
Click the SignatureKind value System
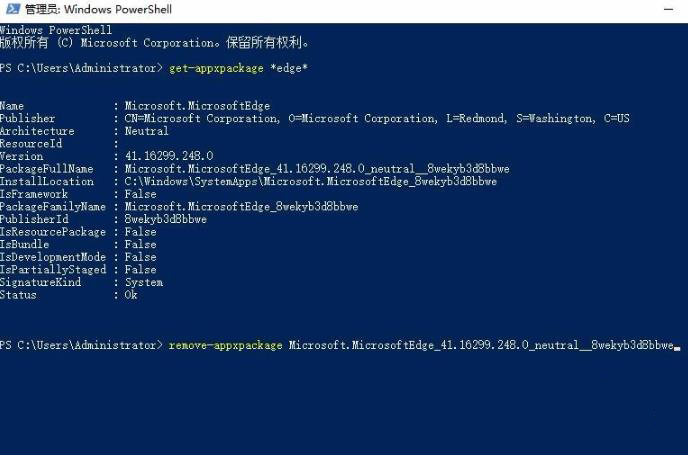coord(144,282)
